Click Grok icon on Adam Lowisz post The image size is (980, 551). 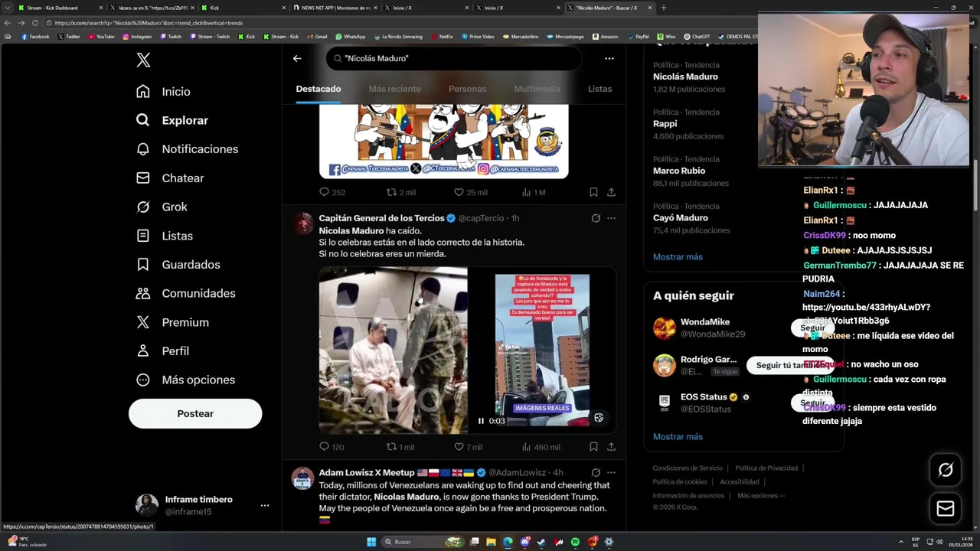[596, 473]
